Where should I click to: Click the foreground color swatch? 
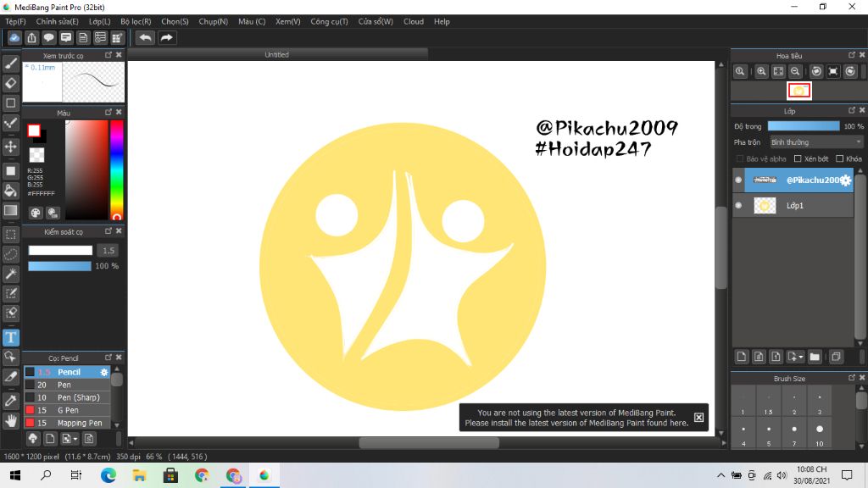(34, 130)
